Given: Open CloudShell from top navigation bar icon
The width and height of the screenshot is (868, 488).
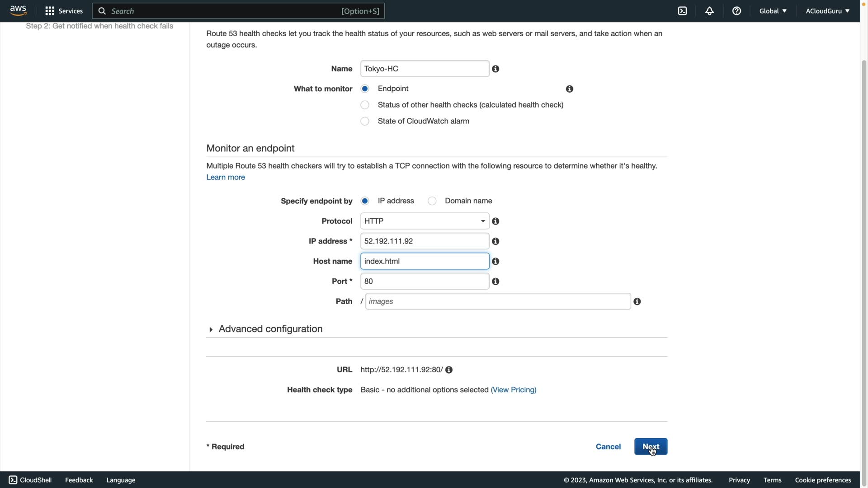Looking at the screenshot, I should pyautogui.click(x=682, y=11).
